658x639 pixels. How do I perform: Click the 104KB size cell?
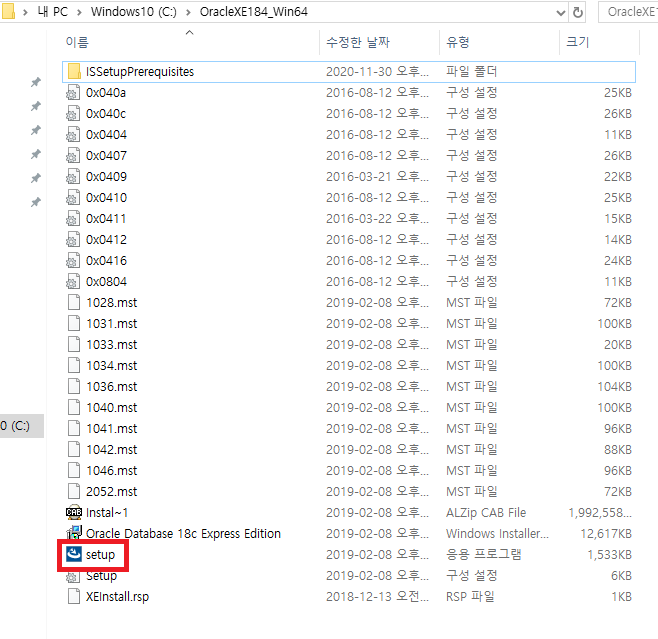[x=614, y=386]
